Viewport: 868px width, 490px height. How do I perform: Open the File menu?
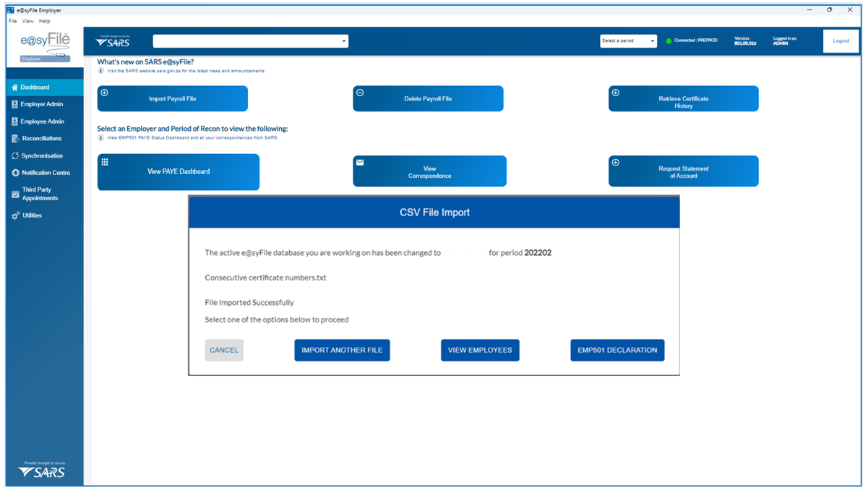pos(13,21)
